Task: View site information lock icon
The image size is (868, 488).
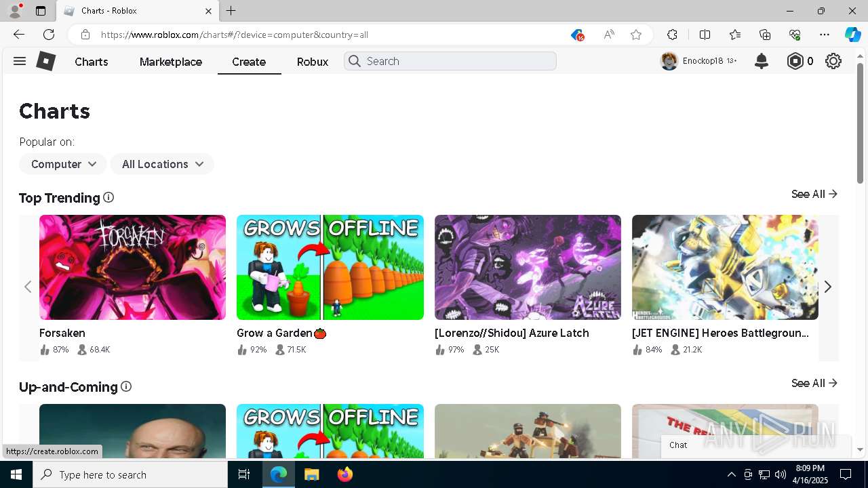Action: pyautogui.click(x=85, y=35)
